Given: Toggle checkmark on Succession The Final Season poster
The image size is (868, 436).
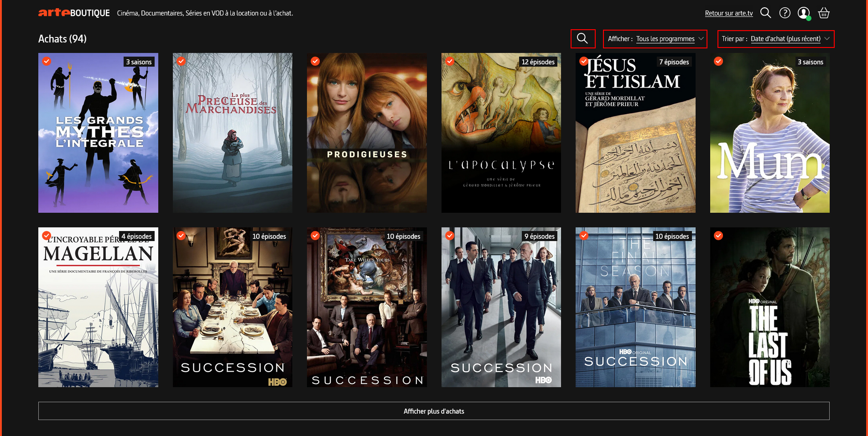Looking at the screenshot, I should coord(584,236).
